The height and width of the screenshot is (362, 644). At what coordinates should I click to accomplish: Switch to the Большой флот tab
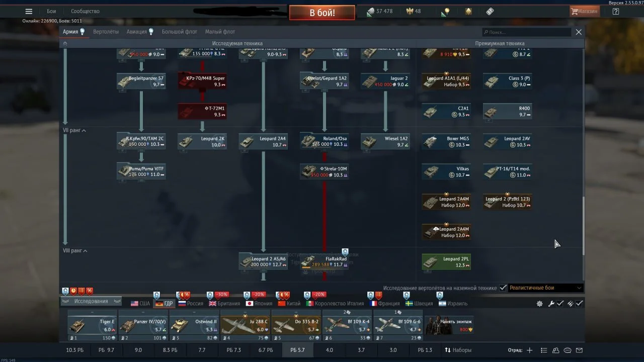[x=179, y=32]
